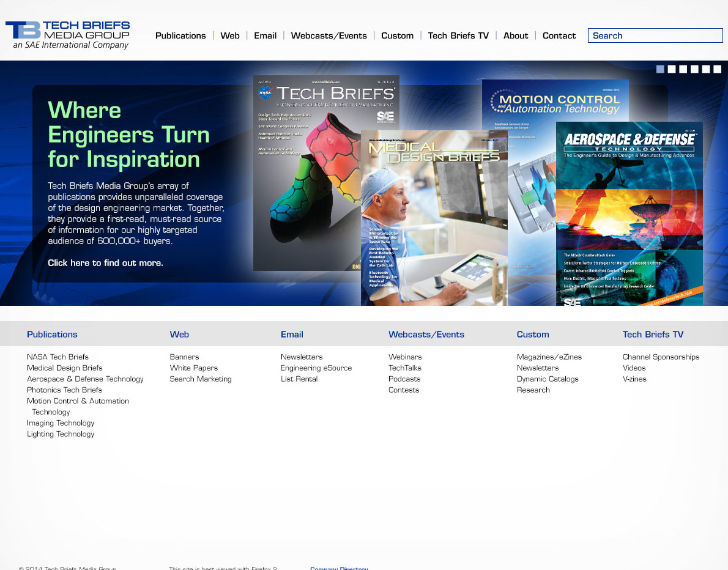Open the Dynamic Catalogs link
728x570 pixels.
click(548, 379)
